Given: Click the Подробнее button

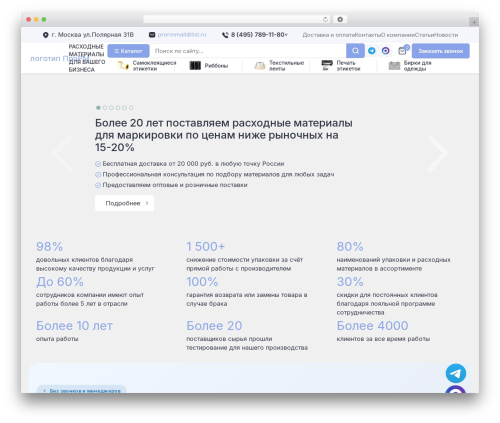Looking at the screenshot, I should click(x=124, y=203).
